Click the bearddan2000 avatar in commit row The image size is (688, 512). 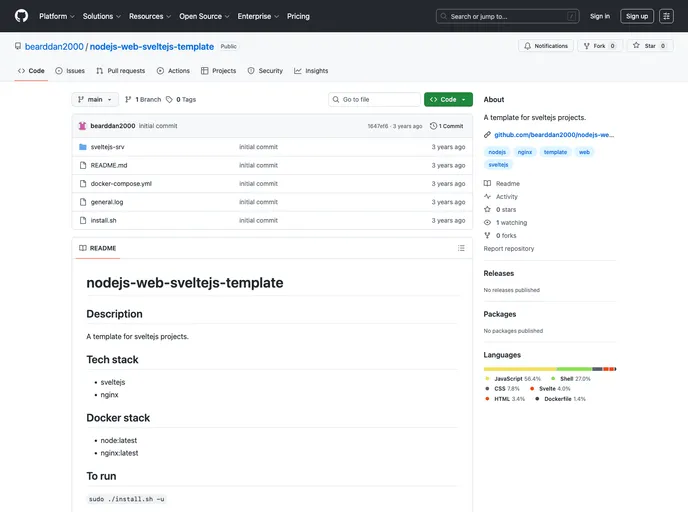tap(82, 126)
